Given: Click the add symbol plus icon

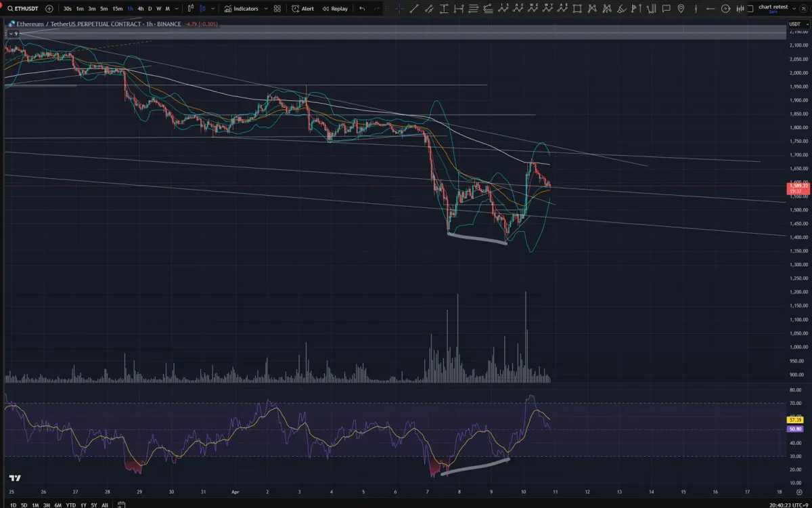Looking at the screenshot, I should pyautogui.click(x=49, y=9).
